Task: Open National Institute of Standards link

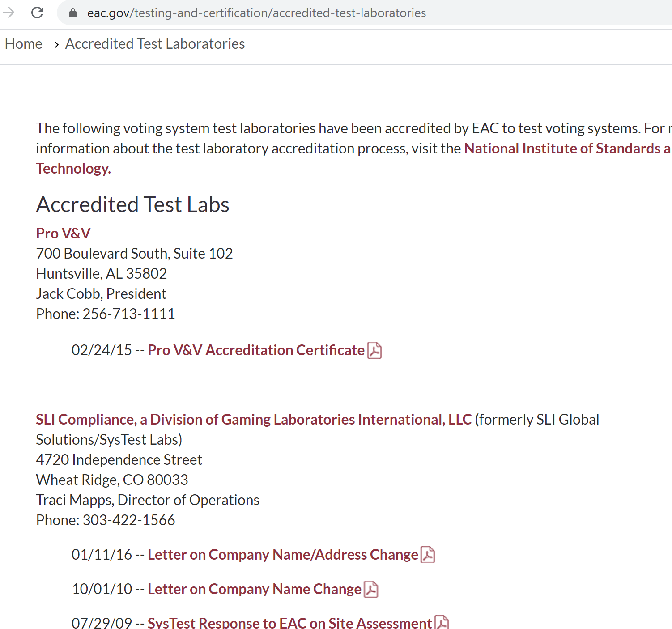Action: pyautogui.click(x=568, y=148)
